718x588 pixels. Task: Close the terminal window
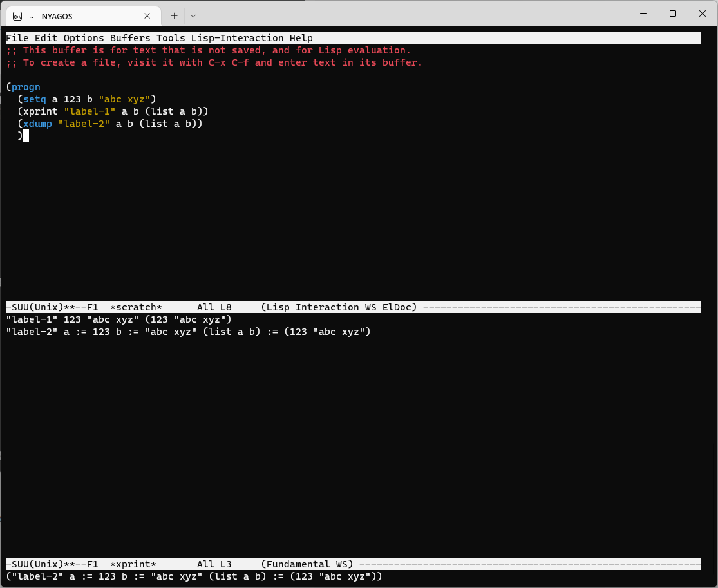point(703,14)
